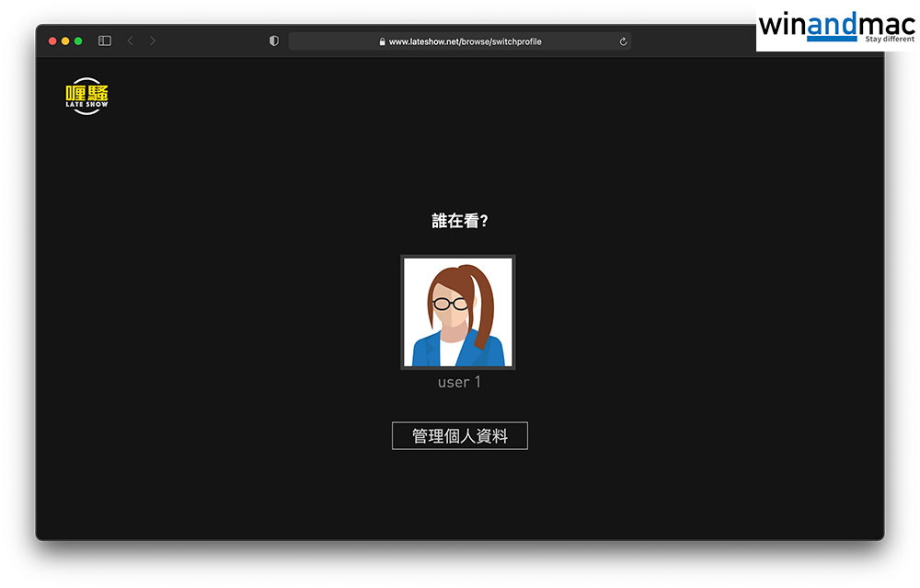Viewport: 920px width, 588px height.
Task: Enter full screen with the green button
Action: 78,41
